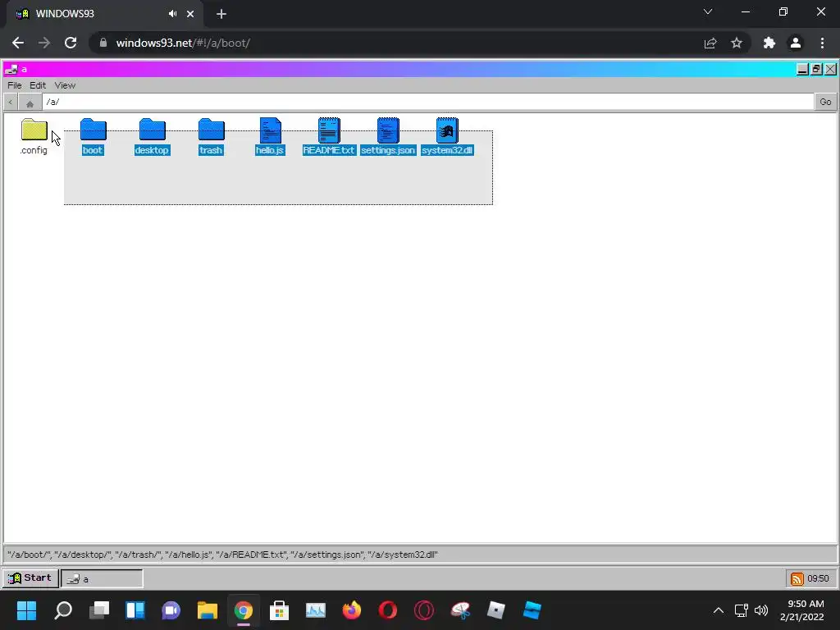Click the Go button
Image resolution: width=840 pixels, height=630 pixels.
[x=825, y=102]
